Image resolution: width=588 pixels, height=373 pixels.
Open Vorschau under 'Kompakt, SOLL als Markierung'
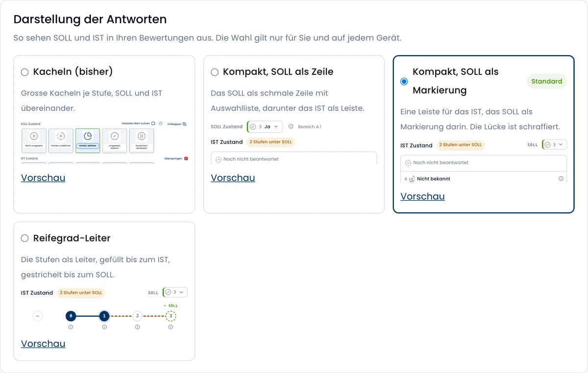tap(422, 196)
